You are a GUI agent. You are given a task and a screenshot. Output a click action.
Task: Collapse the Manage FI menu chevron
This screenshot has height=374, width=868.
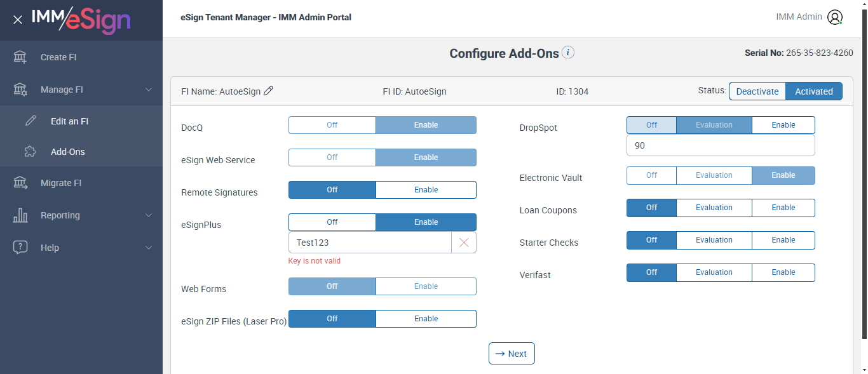pos(149,90)
